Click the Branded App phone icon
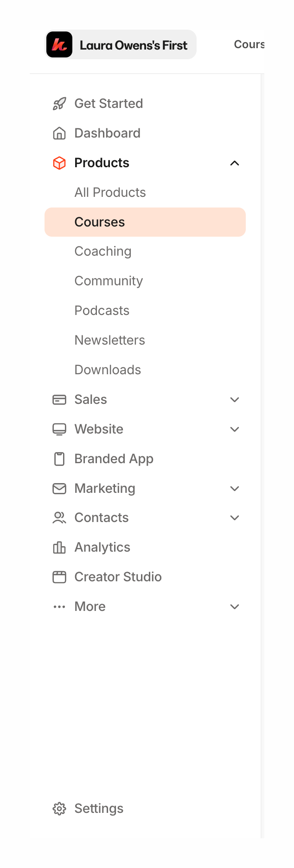This screenshot has height=868, width=294. click(x=59, y=459)
